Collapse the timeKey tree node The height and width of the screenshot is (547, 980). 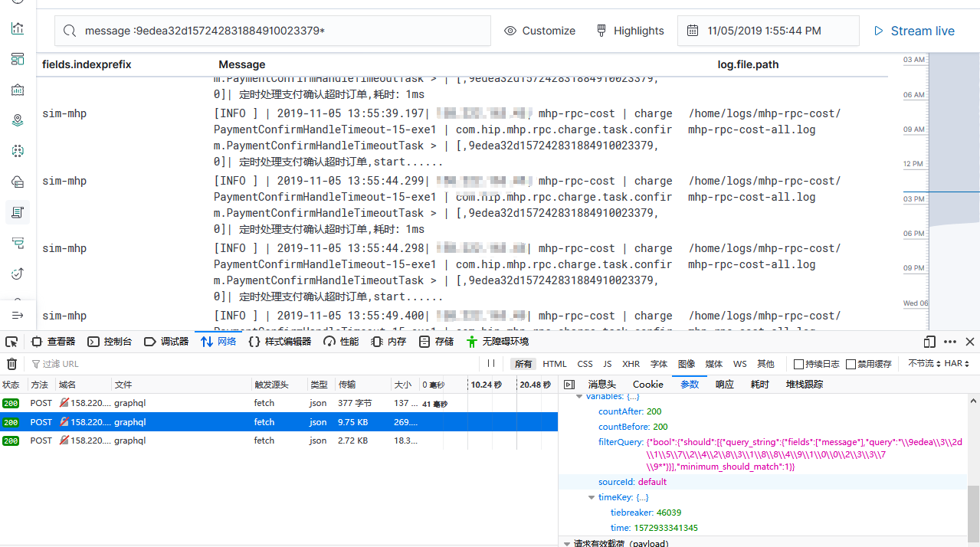click(592, 497)
